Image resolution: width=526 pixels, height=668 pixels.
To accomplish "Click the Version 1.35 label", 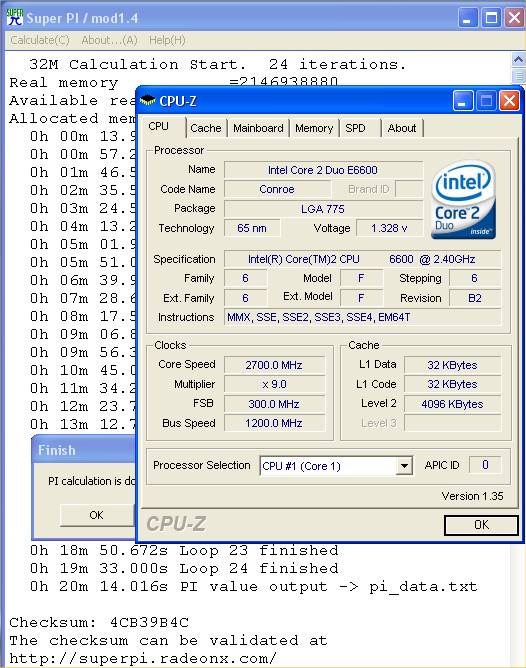I will click(472, 496).
